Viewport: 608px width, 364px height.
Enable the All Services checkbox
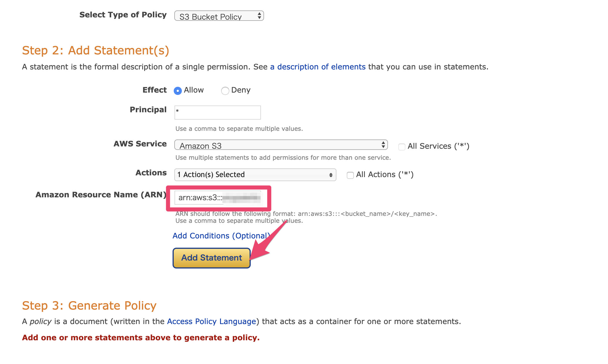[402, 147]
